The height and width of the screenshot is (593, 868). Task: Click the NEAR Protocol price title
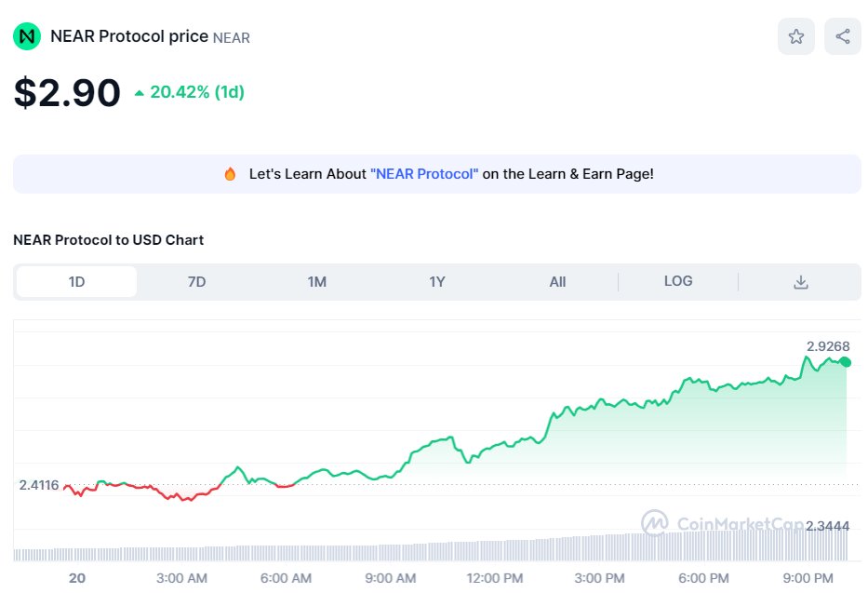point(129,36)
